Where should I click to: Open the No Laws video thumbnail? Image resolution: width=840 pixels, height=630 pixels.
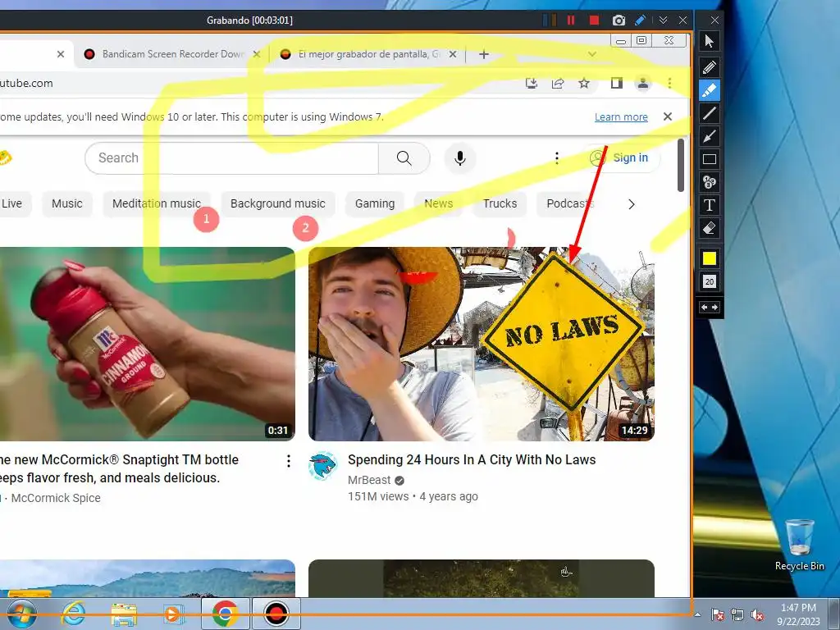[481, 344]
